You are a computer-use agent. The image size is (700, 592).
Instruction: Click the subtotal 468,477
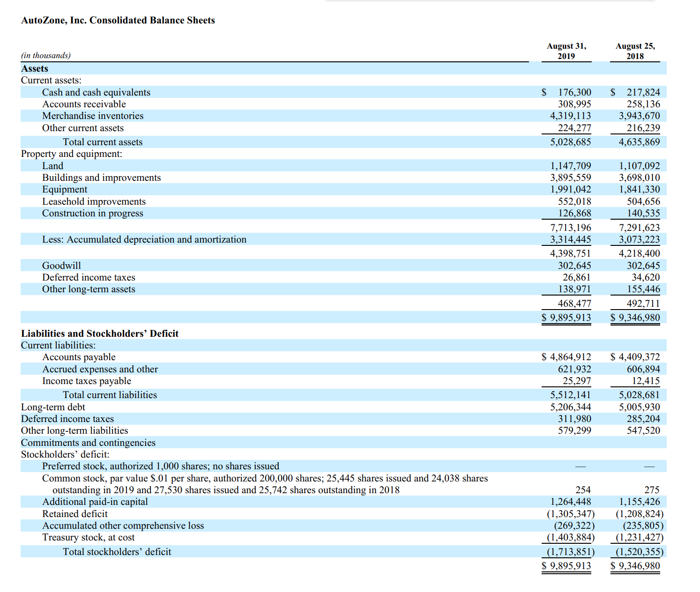(x=574, y=303)
